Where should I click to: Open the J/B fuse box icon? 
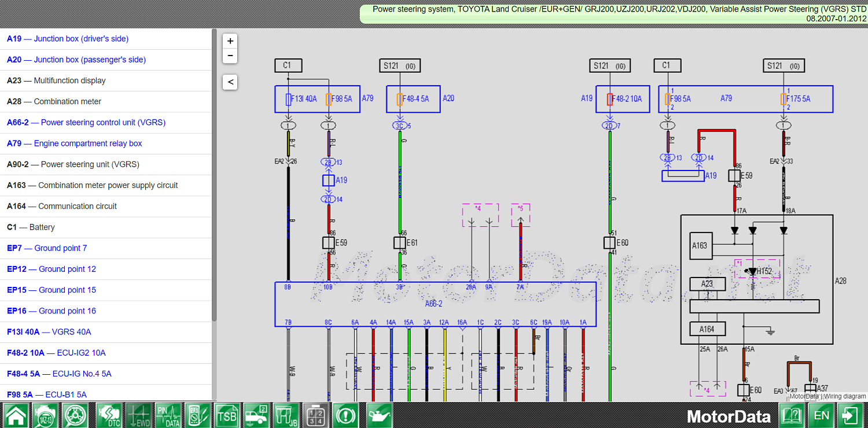click(x=287, y=415)
